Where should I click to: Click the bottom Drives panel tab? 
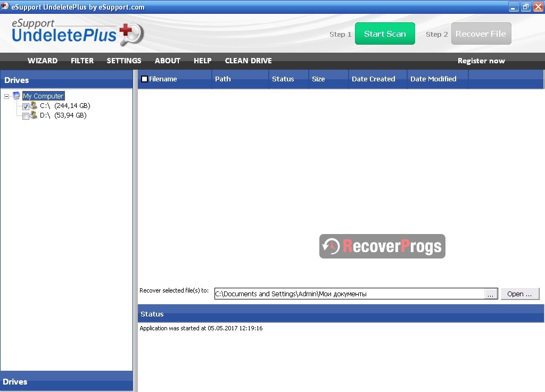point(67,381)
